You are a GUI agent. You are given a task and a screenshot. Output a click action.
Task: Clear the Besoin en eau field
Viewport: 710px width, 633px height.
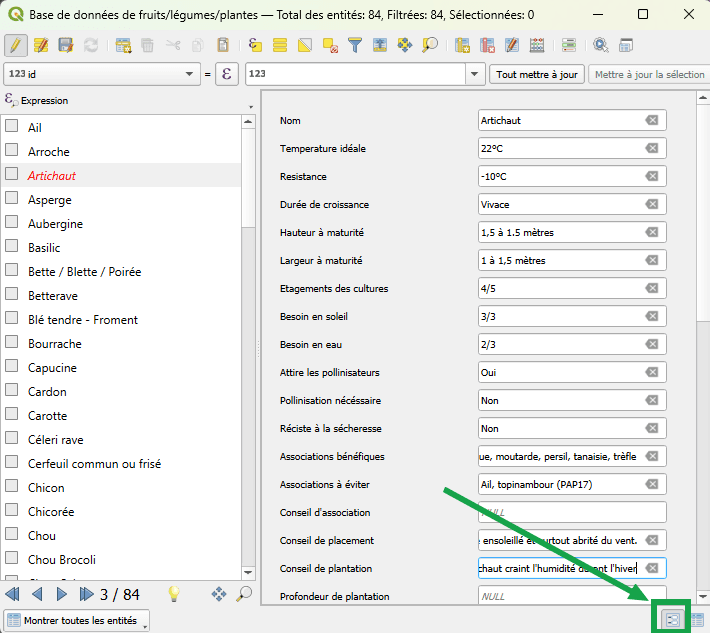click(652, 344)
